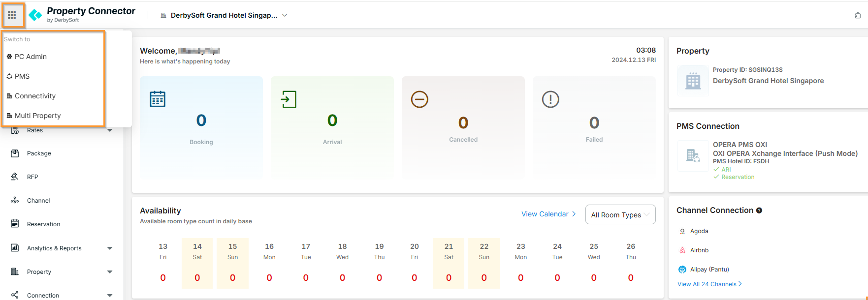
Task: Expand the Rates submenu arrow
Action: [110, 130]
